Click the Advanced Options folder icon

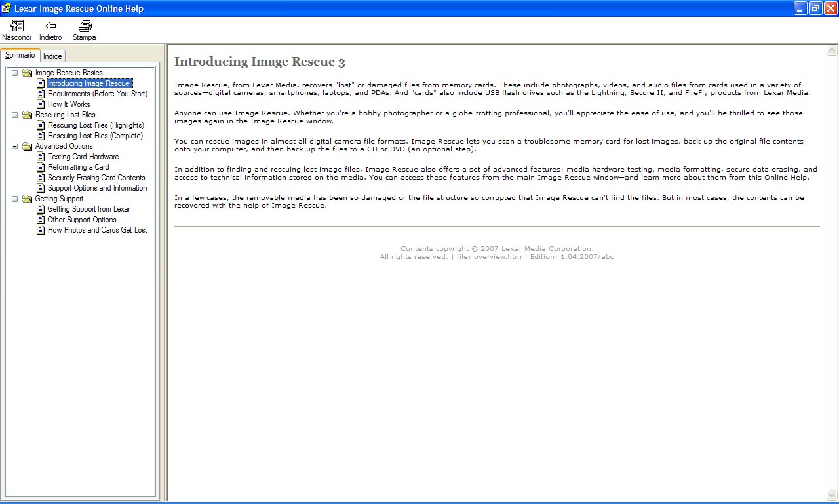coord(27,146)
